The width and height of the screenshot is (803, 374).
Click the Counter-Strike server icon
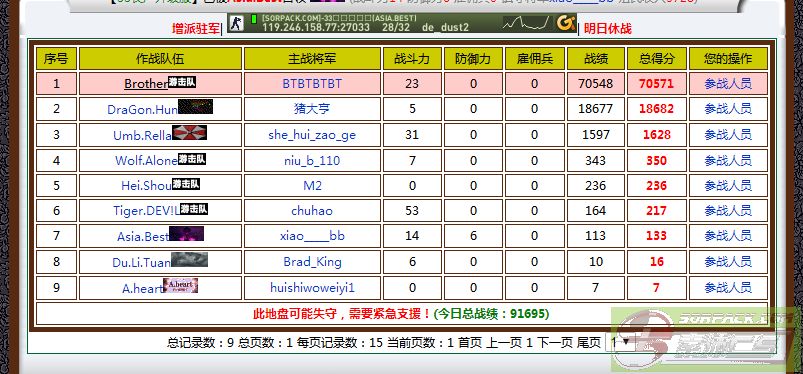pyautogui.click(x=236, y=23)
